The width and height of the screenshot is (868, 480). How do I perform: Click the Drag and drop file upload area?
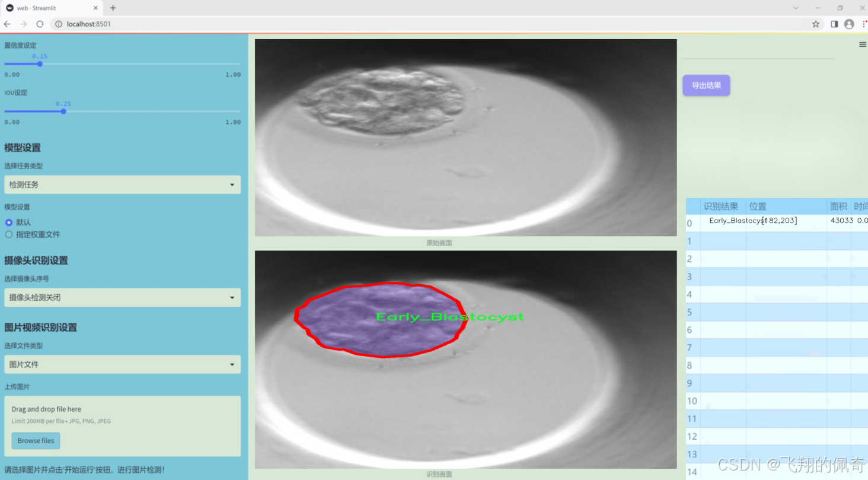122,426
